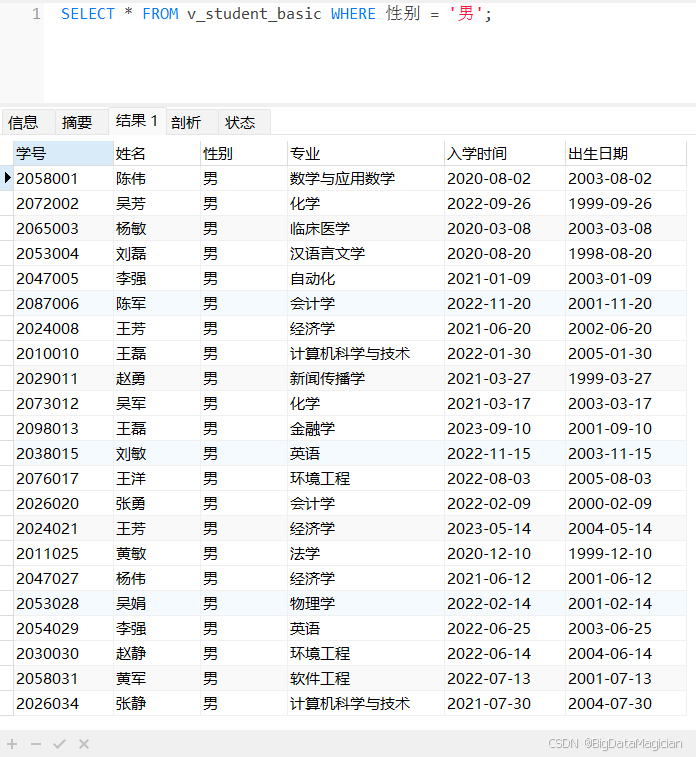Select the 数学与应用数学 major cell
The height and width of the screenshot is (757, 696).
click(365, 179)
